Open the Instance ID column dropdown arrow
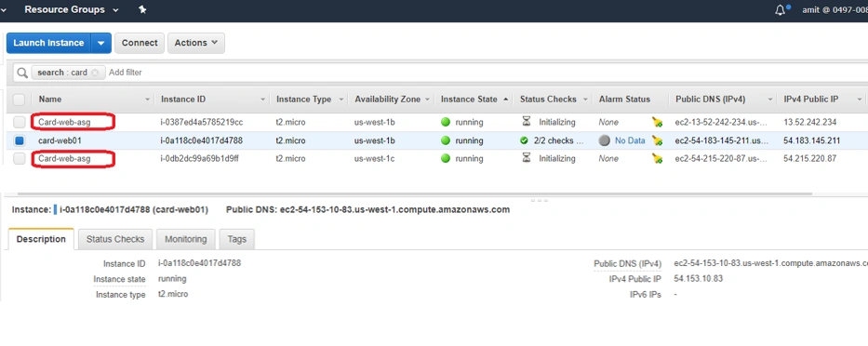This screenshot has height=346, width=868. point(262,100)
